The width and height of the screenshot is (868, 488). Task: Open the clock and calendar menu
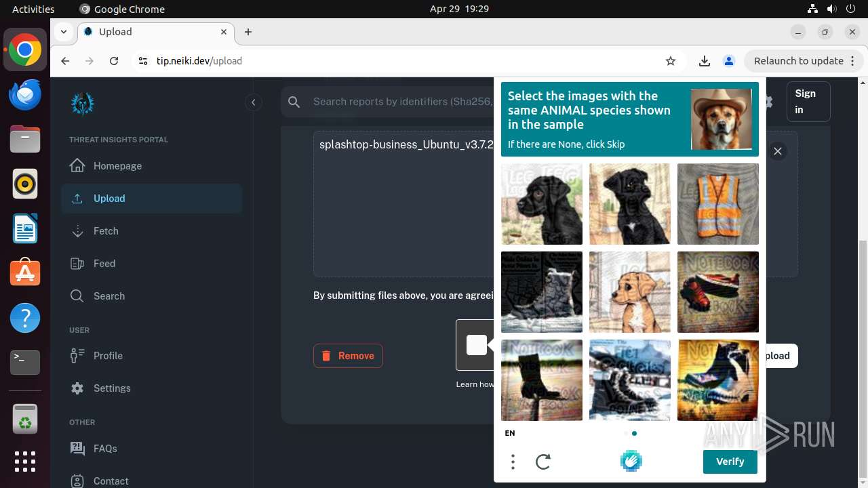[459, 9]
